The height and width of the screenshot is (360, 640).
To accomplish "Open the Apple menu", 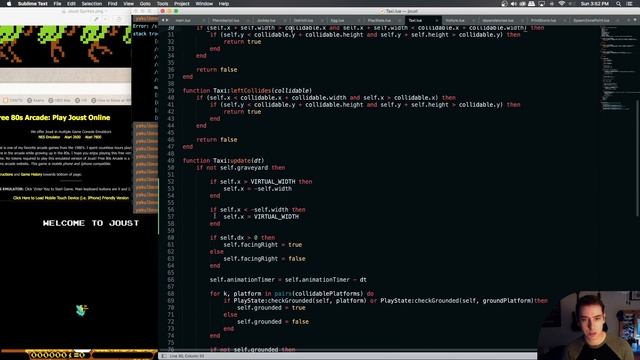I will coord(9,4).
